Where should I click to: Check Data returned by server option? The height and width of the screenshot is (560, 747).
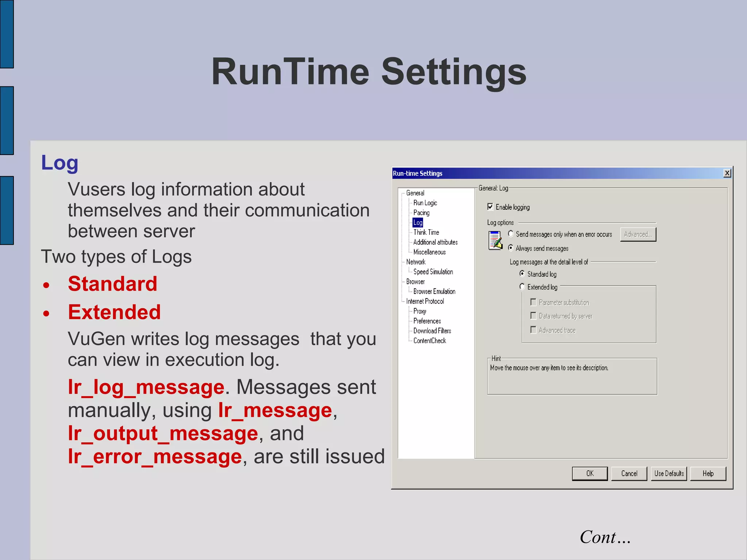pyautogui.click(x=533, y=316)
